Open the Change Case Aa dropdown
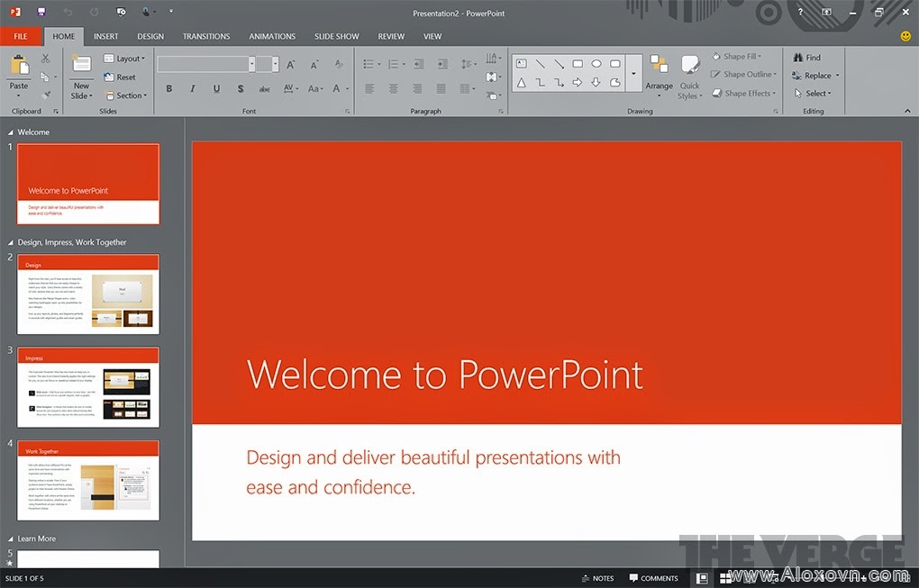This screenshot has height=588, width=919. click(315, 88)
